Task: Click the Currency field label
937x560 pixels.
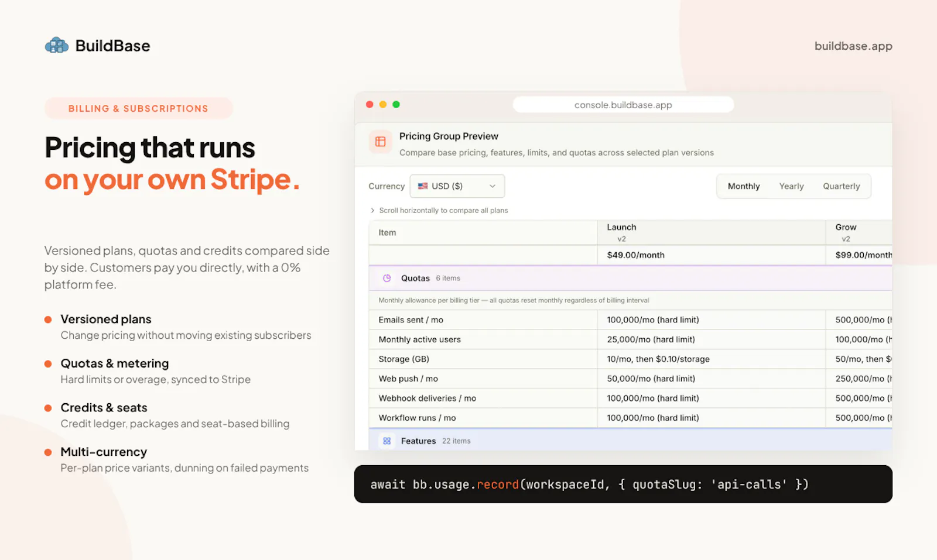Action: tap(387, 186)
